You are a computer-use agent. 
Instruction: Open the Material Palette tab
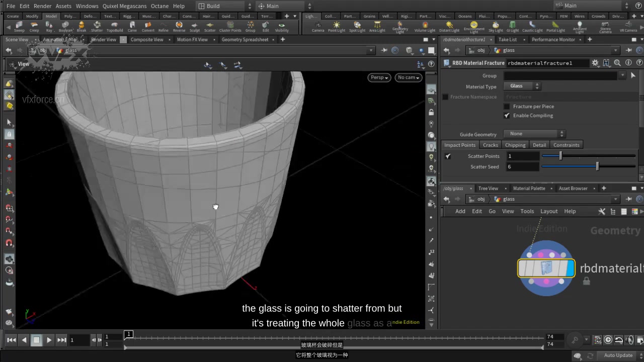(529, 189)
